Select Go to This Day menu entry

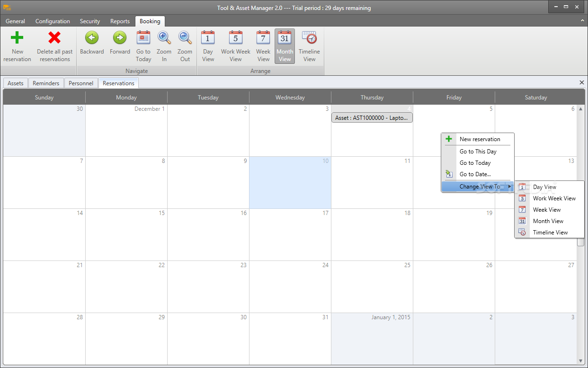[x=478, y=152]
